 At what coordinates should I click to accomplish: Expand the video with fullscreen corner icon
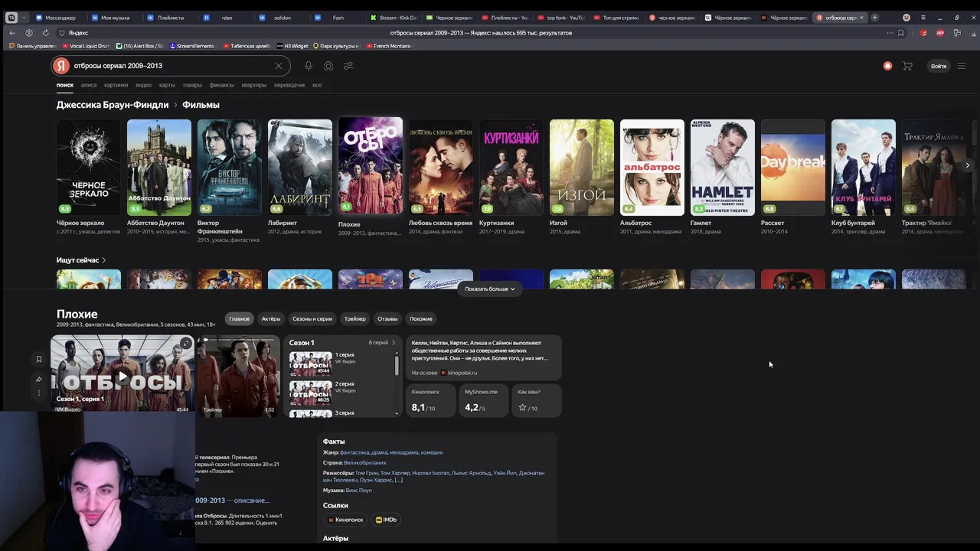point(186,343)
